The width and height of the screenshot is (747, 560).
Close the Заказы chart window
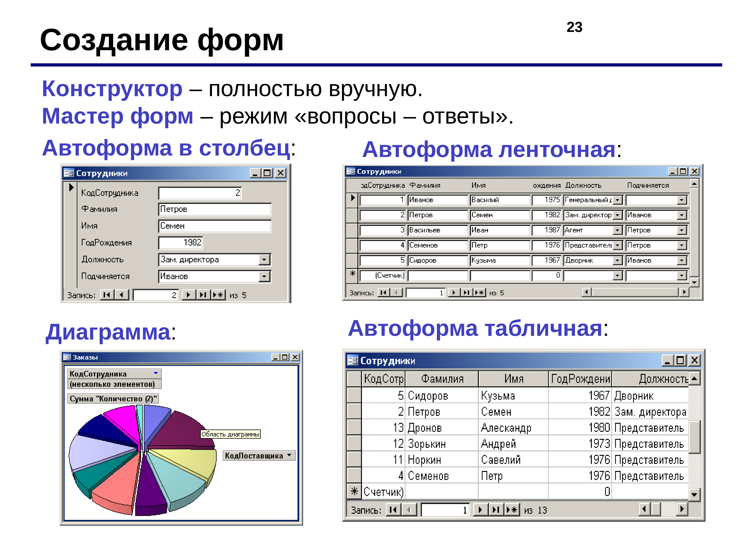[x=295, y=357]
